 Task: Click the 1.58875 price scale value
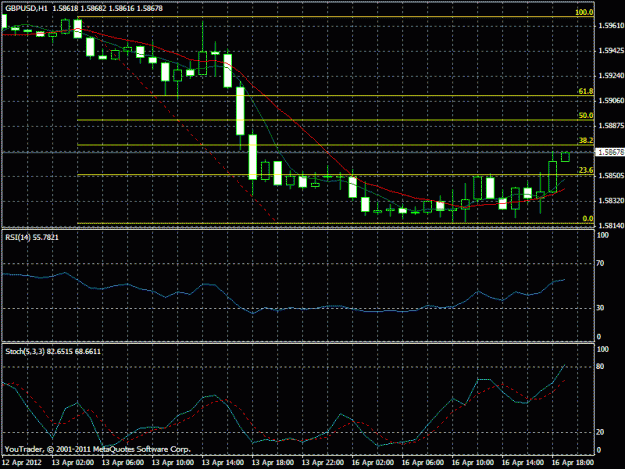pyautogui.click(x=611, y=126)
